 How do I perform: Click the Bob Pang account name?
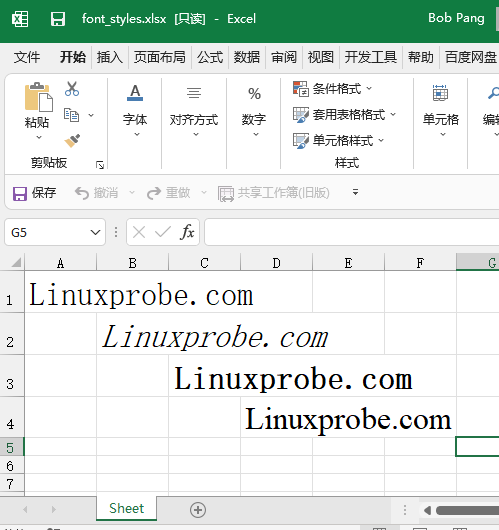pyautogui.click(x=456, y=18)
